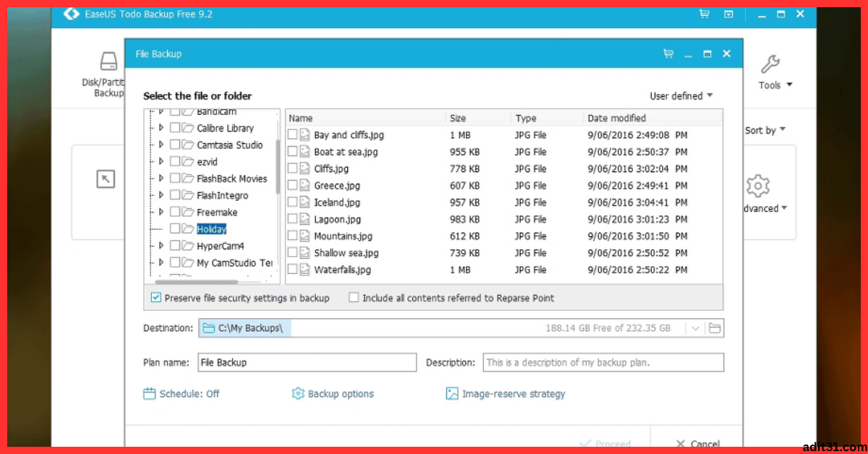Open the Sort by dropdown

pos(765,130)
